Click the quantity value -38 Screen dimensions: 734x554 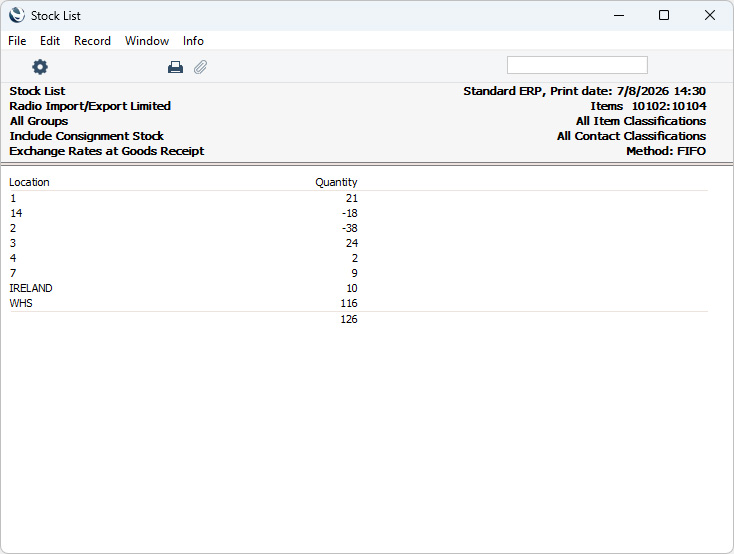click(350, 228)
